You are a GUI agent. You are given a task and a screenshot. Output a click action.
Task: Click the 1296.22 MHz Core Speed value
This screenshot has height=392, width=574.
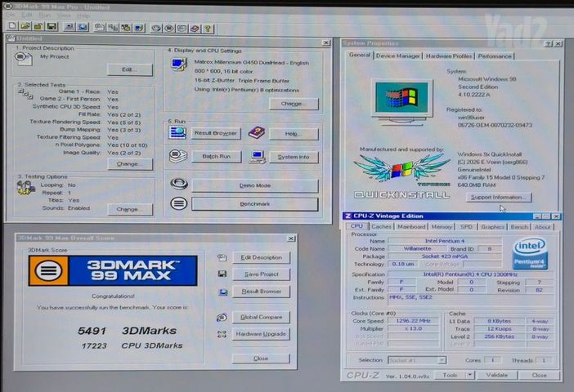coord(413,321)
